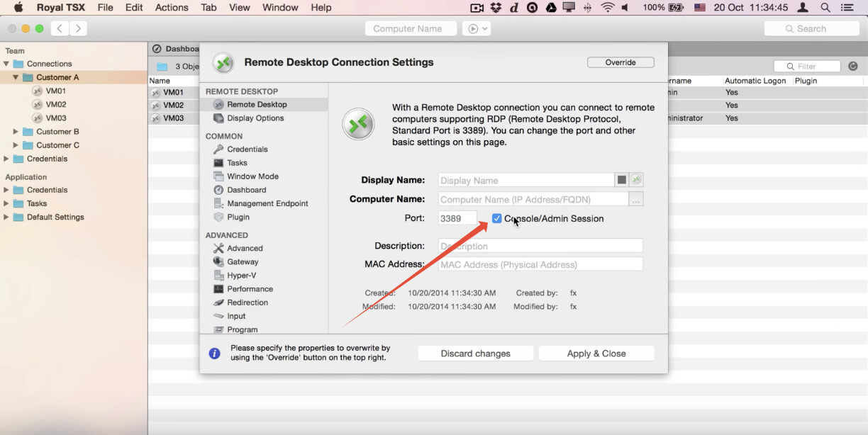Open the Hyper-V settings page
Viewport: 868px width, 435px height.
tap(241, 276)
